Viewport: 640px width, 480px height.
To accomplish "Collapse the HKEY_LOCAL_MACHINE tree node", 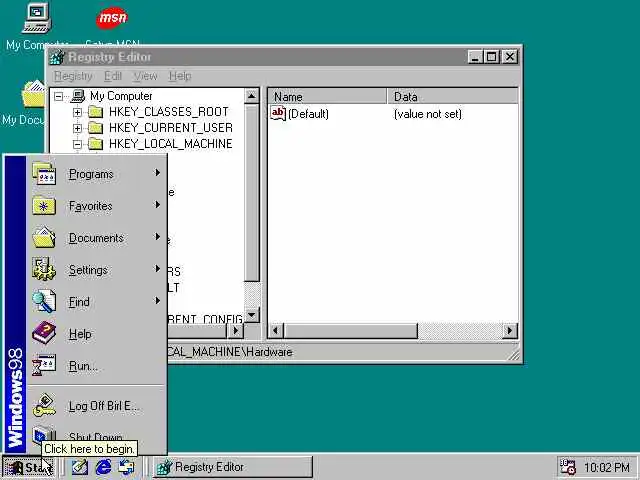I will 77,144.
